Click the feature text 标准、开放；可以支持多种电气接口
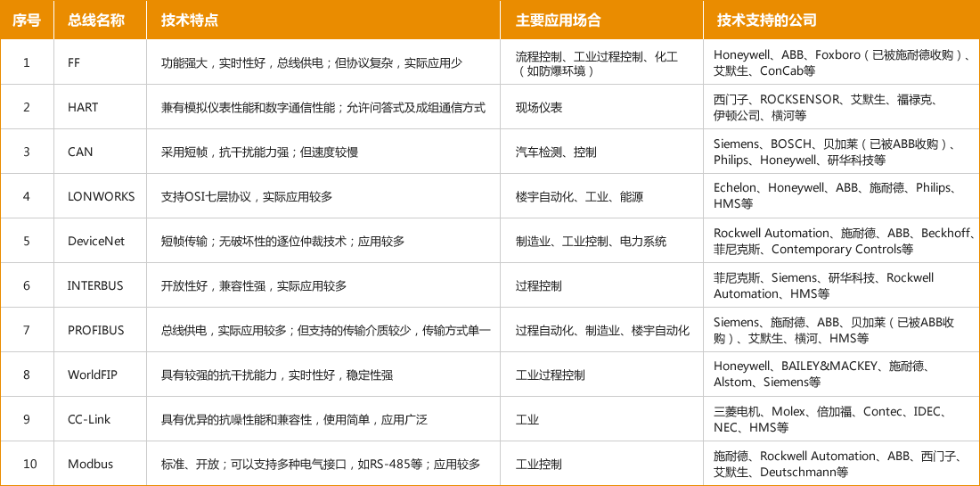980x486 pixels. [x=254, y=464]
